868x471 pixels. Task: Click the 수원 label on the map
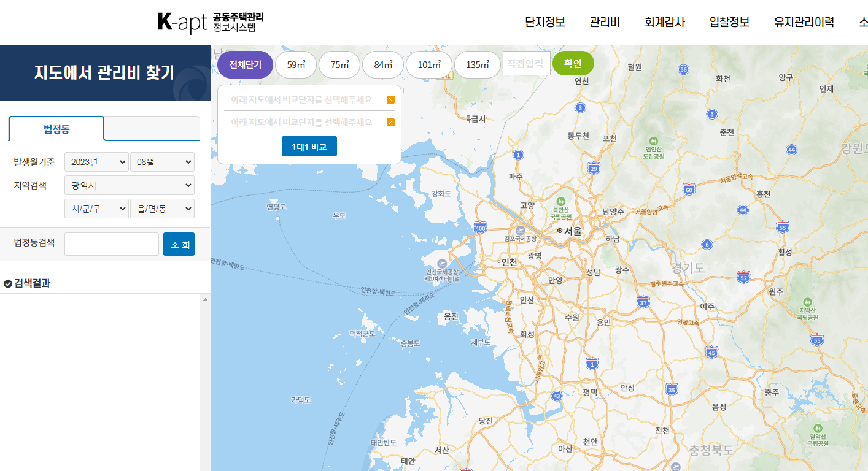click(572, 317)
